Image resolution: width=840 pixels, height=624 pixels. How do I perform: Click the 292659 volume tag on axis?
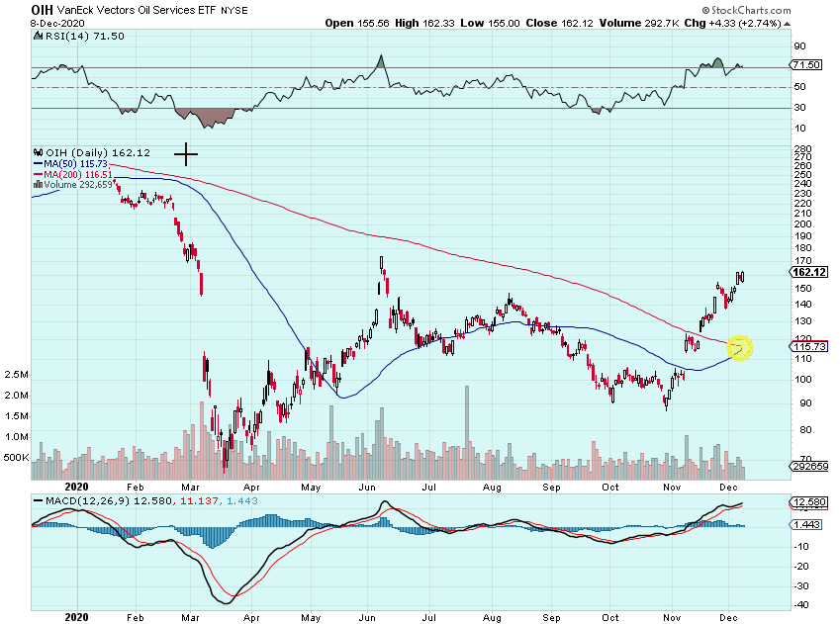[x=810, y=467]
